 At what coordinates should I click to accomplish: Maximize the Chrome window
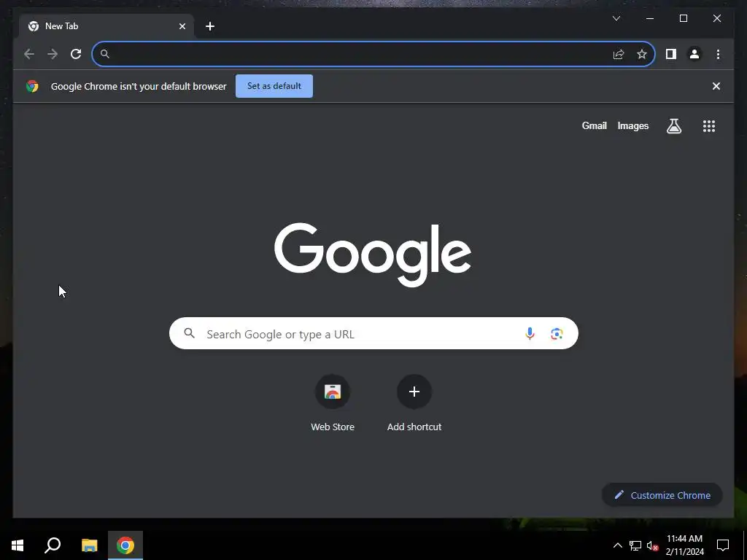pyautogui.click(x=683, y=18)
